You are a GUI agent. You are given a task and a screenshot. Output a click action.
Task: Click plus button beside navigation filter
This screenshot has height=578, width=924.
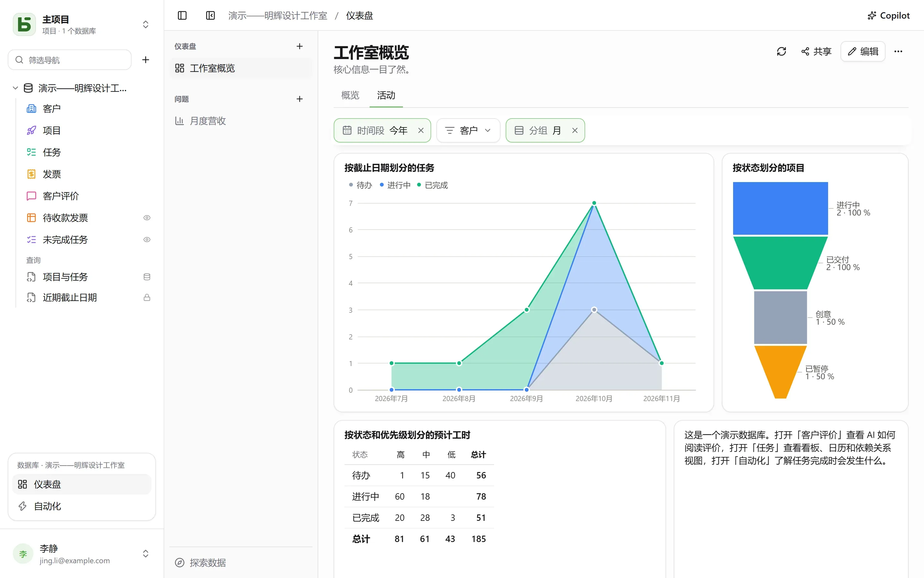[145, 60]
